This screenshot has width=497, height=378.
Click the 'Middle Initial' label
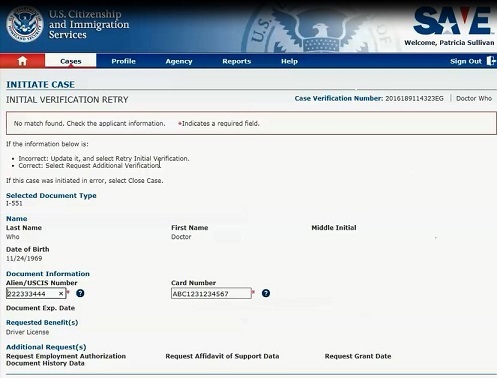coord(334,228)
